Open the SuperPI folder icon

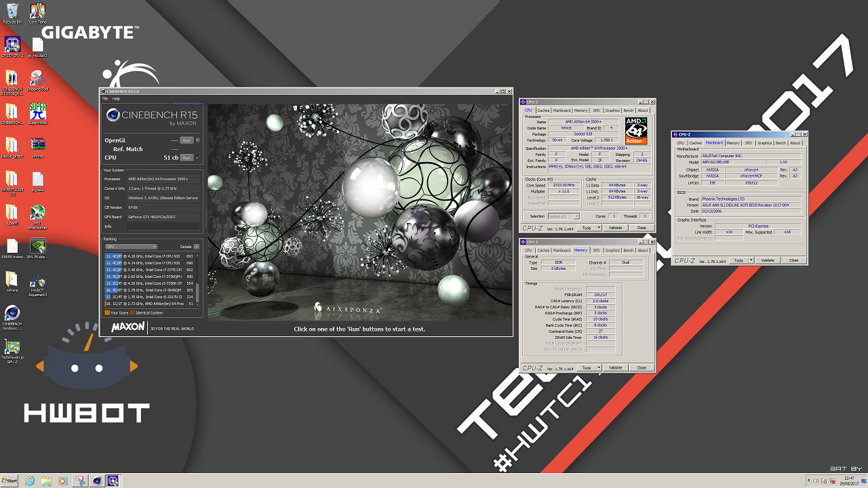pos(12,214)
